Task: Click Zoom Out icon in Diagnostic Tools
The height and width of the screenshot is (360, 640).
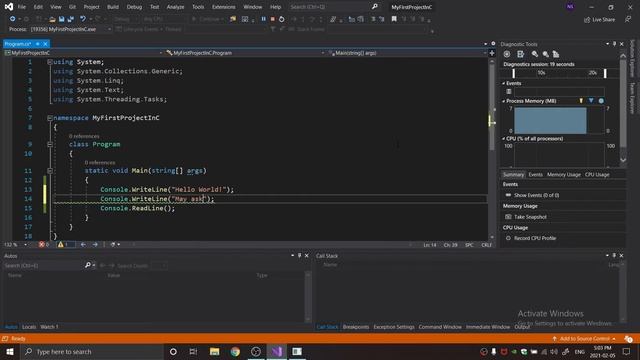Action: pyautogui.click(x=546, y=54)
